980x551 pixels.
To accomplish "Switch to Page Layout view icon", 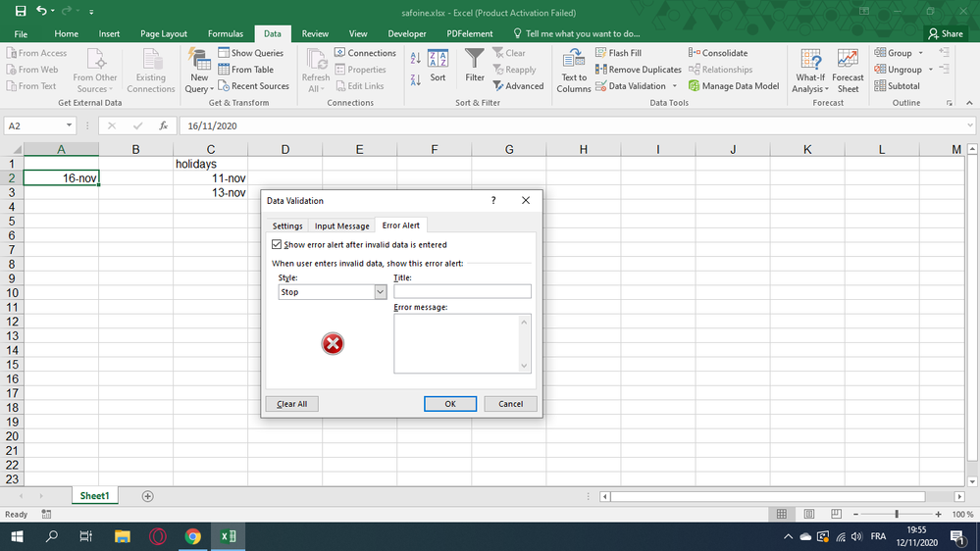I will pyautogui.click(x=808, y=514).
